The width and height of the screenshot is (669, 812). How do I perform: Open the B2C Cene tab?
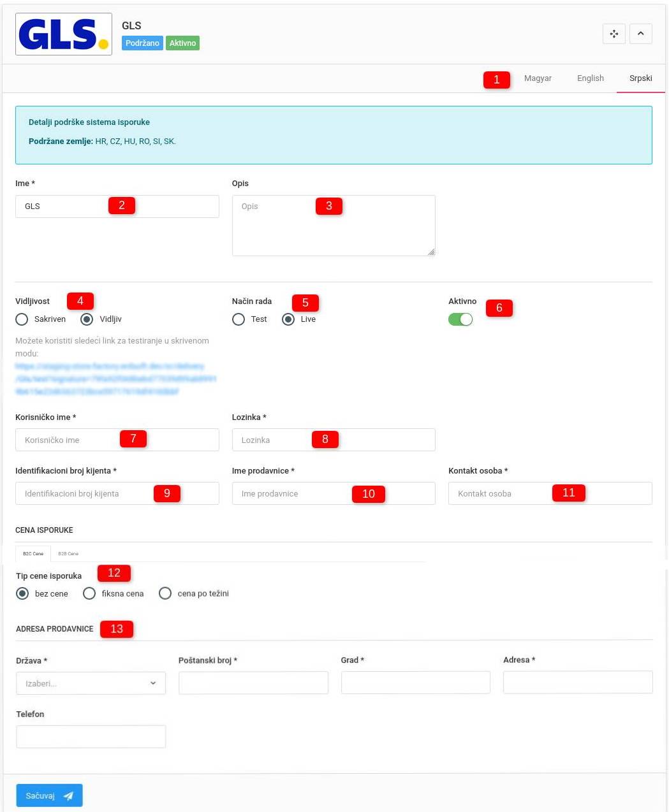[x=33, y=553]
